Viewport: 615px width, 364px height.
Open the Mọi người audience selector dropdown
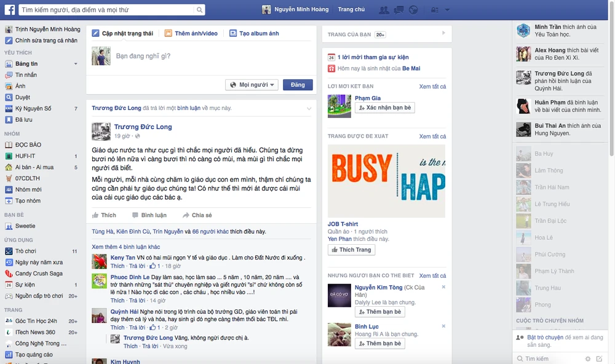252,84
